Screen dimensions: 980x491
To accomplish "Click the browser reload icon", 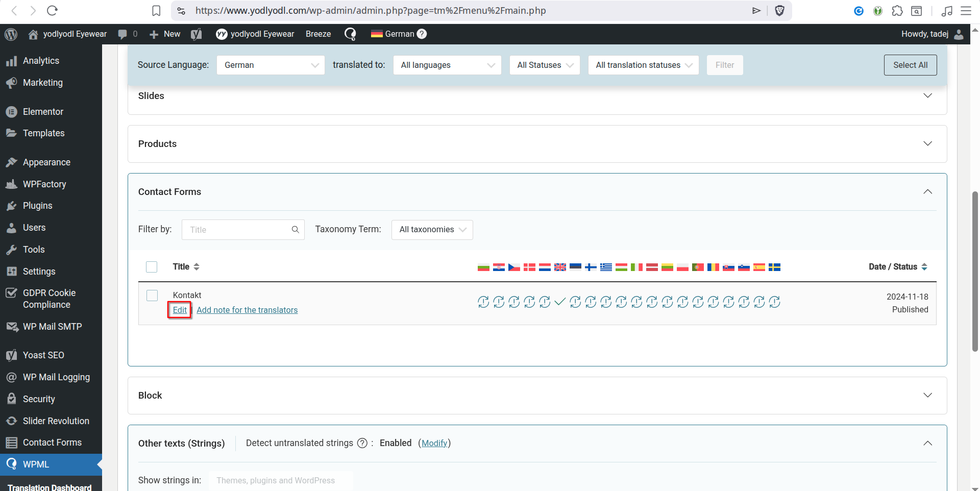I will click(52, 11).
